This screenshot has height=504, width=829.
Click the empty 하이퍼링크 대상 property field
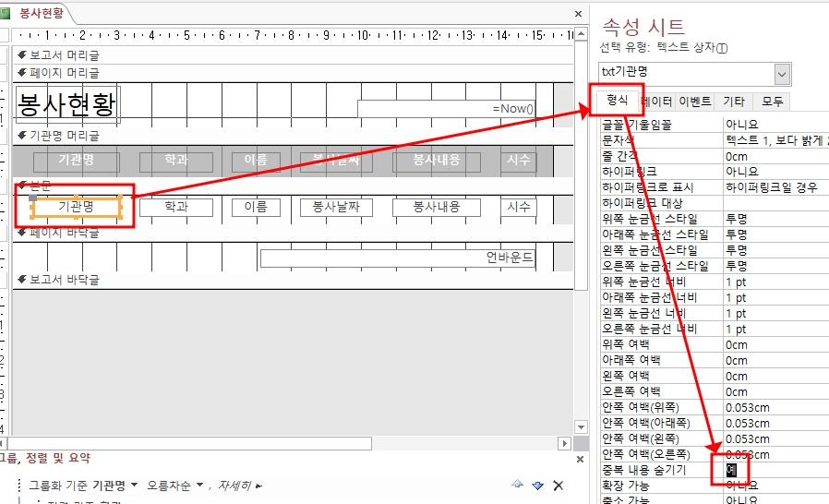[775, 203]
